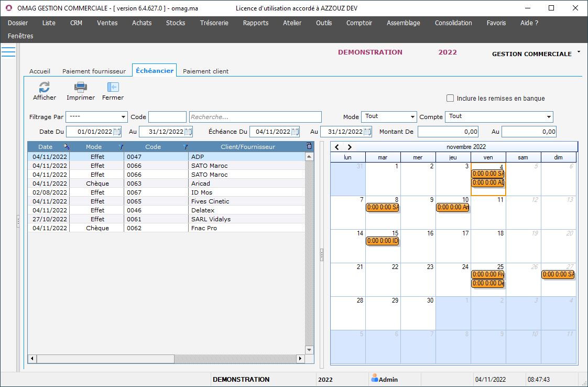Click the Recherche search field
588x387 pixels.
pos(255,117)
